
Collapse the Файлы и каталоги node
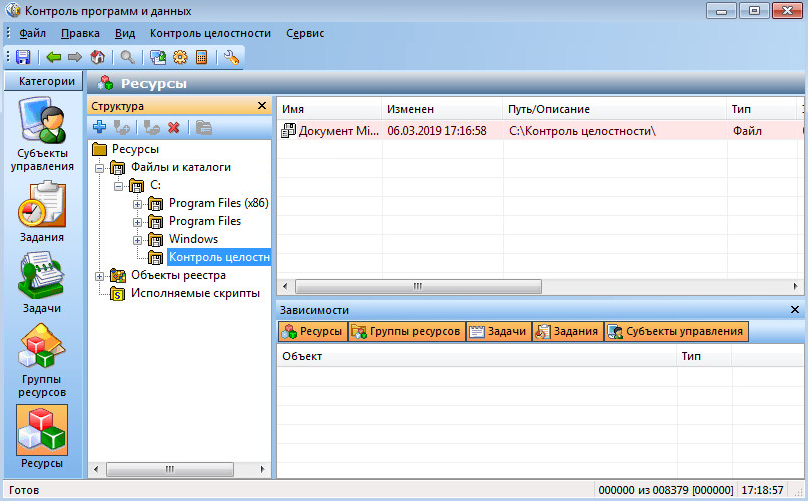click(99, 168)
